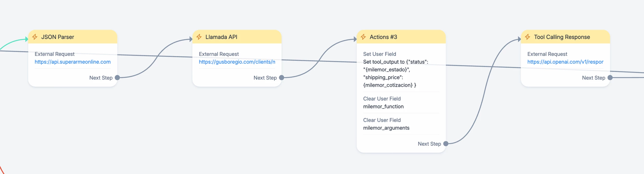Open the gusboregio.com clients request link
The width and height of the screenshot is (644, 174).
tap(237, 62)
